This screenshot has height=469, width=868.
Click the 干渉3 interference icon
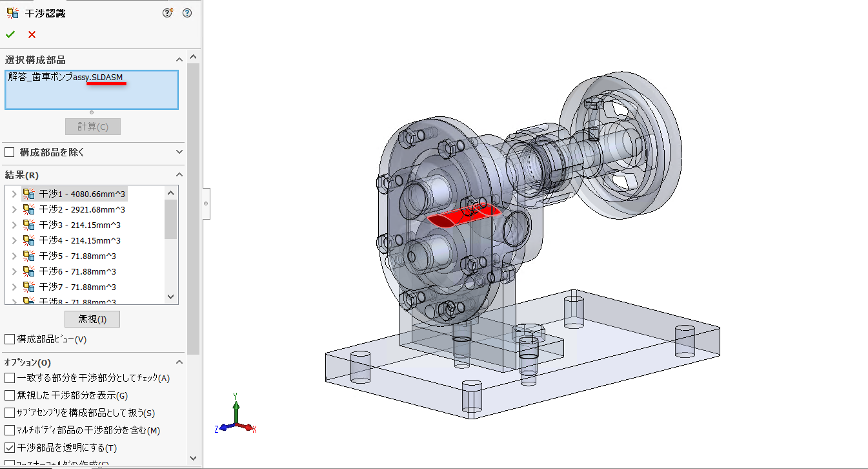pos(29,225)
